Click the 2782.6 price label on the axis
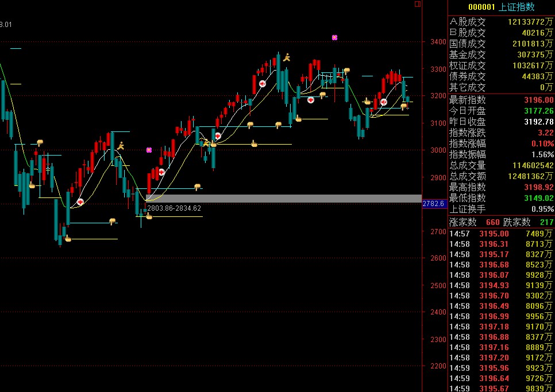Viewport: 555px width, 392px height. (433, 204)
